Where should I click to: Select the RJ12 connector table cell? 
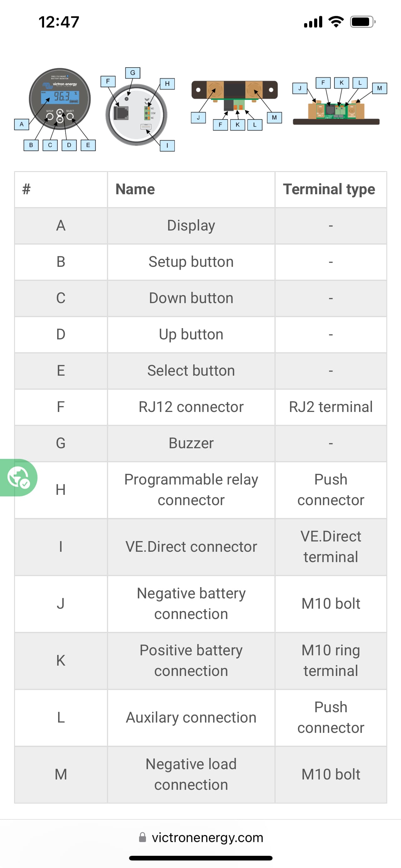(x=191, y=407)
